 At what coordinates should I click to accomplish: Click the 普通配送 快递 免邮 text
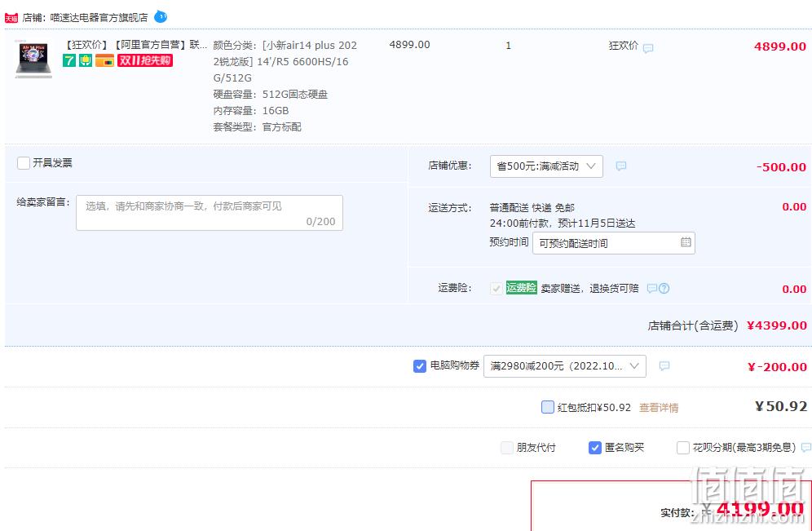pos(532,208)
